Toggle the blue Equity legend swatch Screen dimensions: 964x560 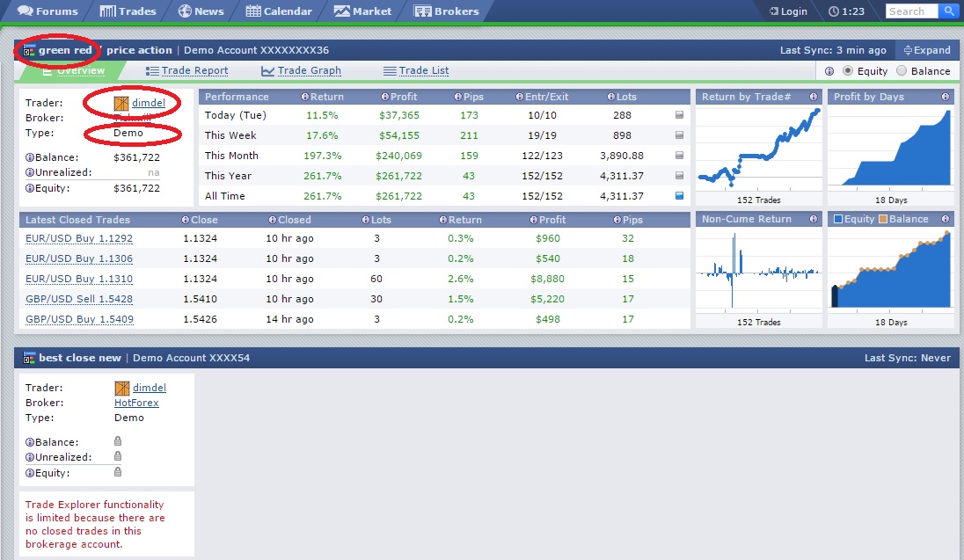(x=838, y=219)
